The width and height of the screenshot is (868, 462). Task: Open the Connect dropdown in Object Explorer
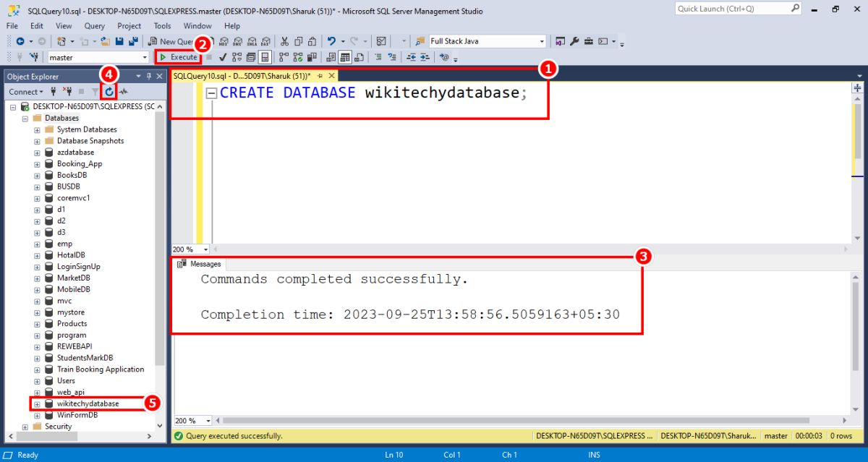point(26,92)
